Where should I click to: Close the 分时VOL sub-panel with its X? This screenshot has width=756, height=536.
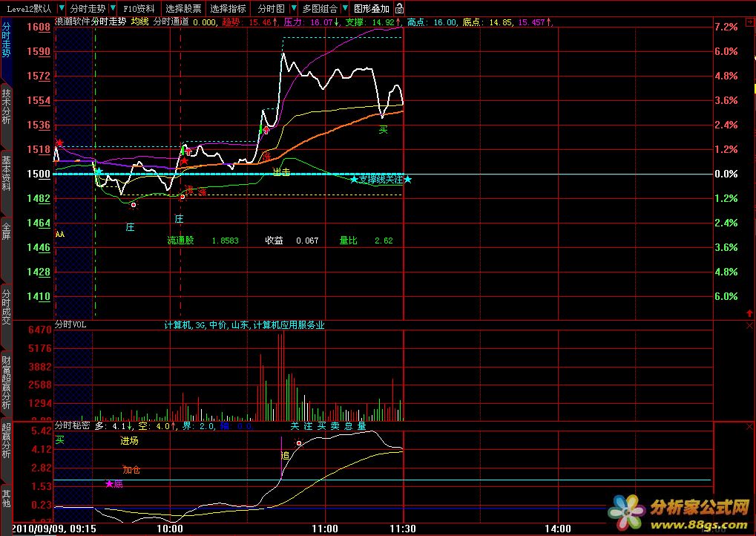coord(750,326)
